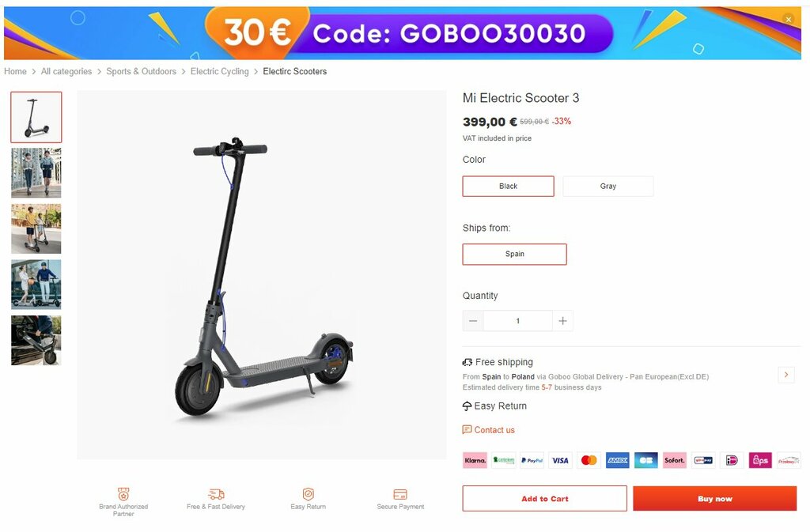The image size is (810, 532).
Task: Close the promo code banner
Action: click(x=789, y=20)
